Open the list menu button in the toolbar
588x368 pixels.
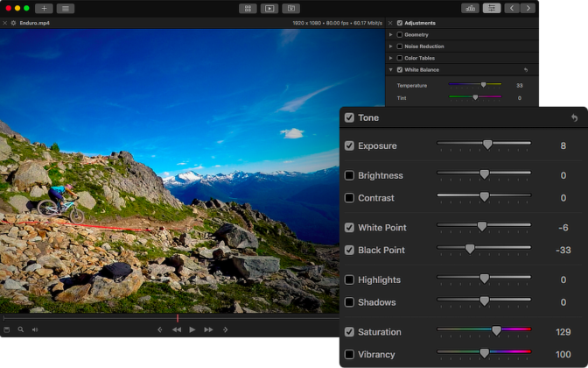point(66,8)
